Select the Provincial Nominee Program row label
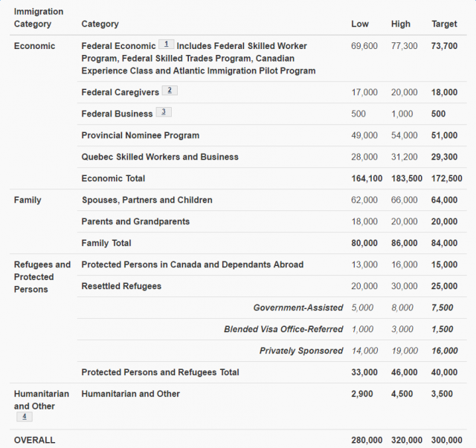Screen dimensions: 476x448 pyautogui.click(x=140, y=135)
